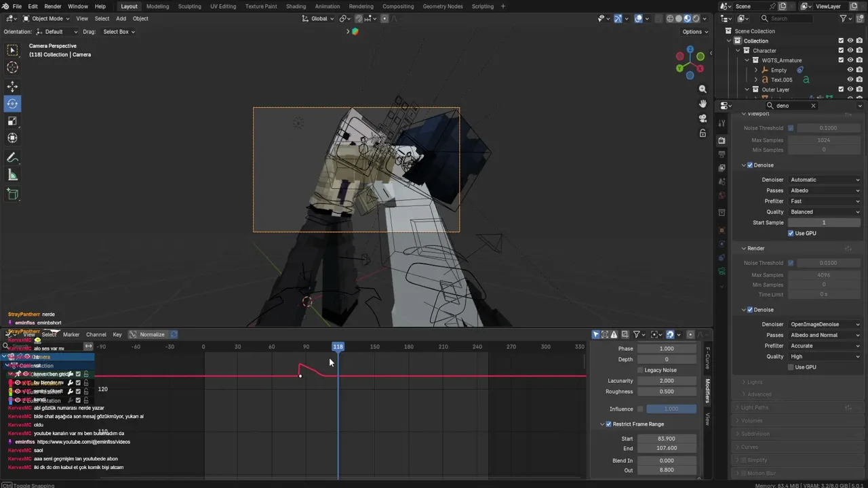Click the viewport zoom magnifier gizmo

pyautogui.click(x=703, y=89)
